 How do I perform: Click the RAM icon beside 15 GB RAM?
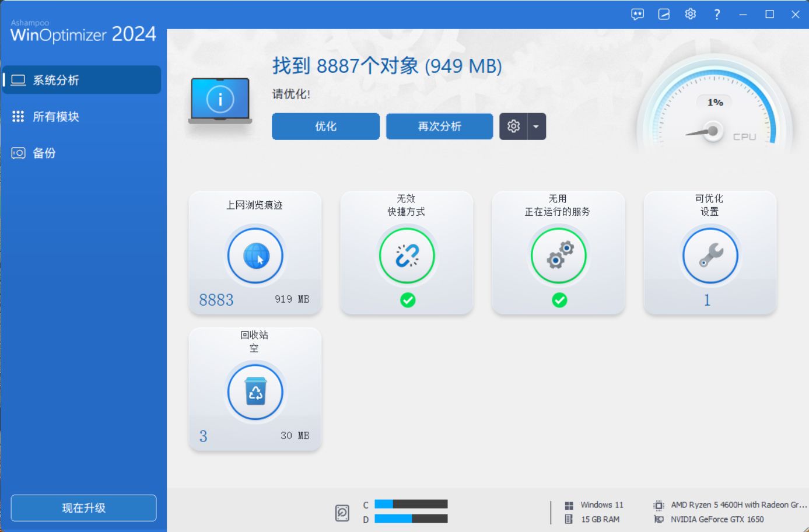click(569, 519)
